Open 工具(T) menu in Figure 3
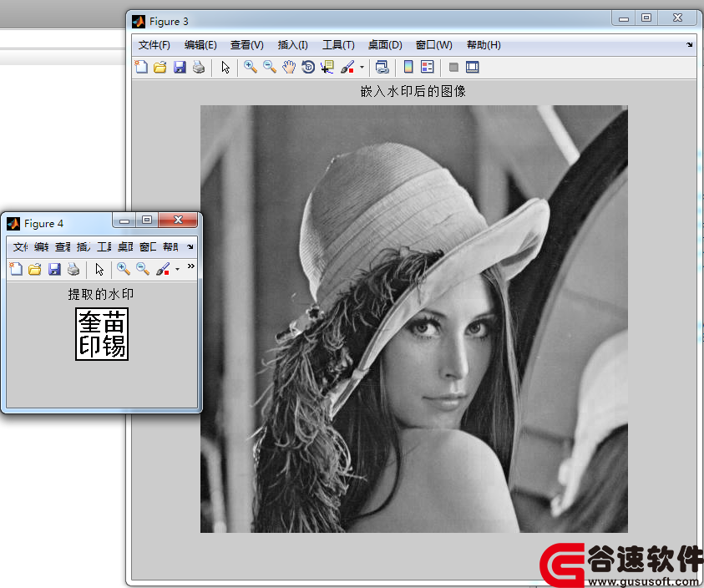This screenshot has width=704, height=588. coord(338,45)
